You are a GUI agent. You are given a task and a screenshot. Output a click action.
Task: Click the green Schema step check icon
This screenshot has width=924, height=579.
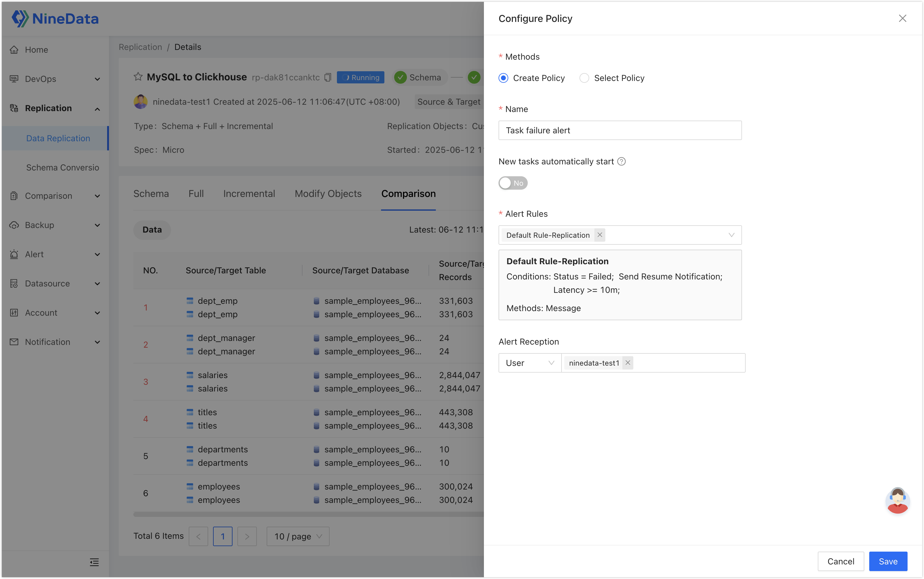(401, 77)
